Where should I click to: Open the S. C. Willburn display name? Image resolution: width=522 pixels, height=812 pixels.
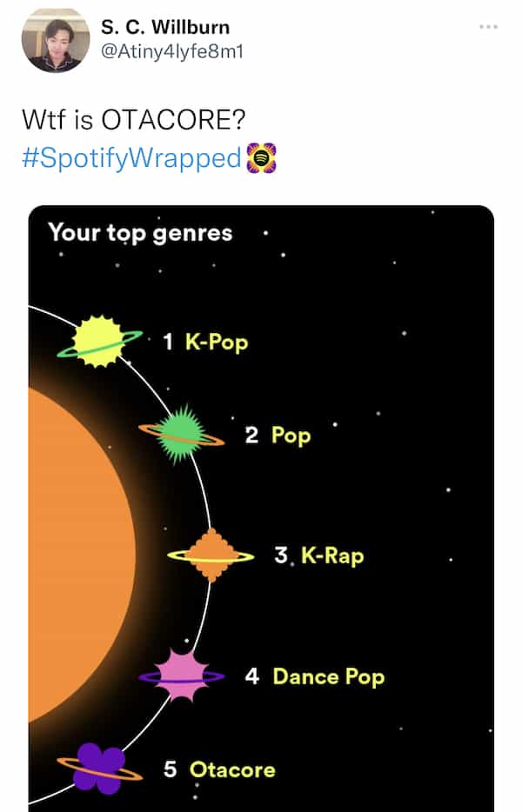tap(165, 28)
